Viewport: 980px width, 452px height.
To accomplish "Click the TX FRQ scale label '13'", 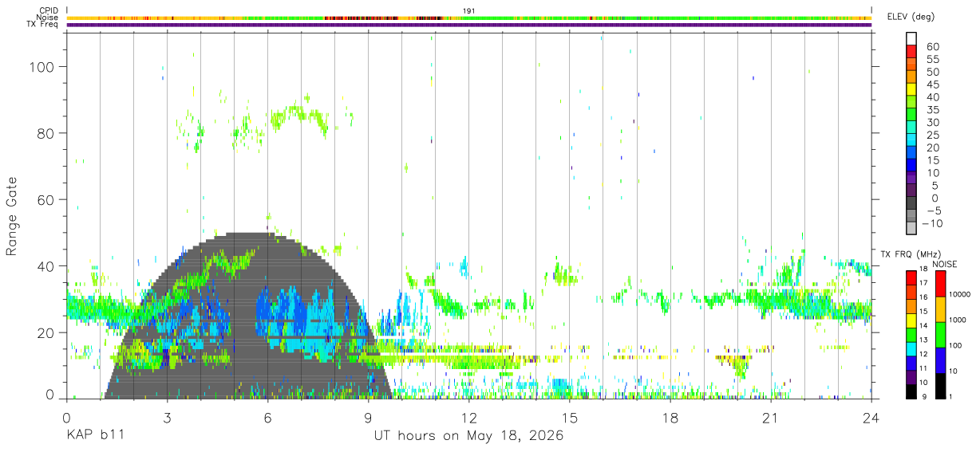I will pos(923,340).
